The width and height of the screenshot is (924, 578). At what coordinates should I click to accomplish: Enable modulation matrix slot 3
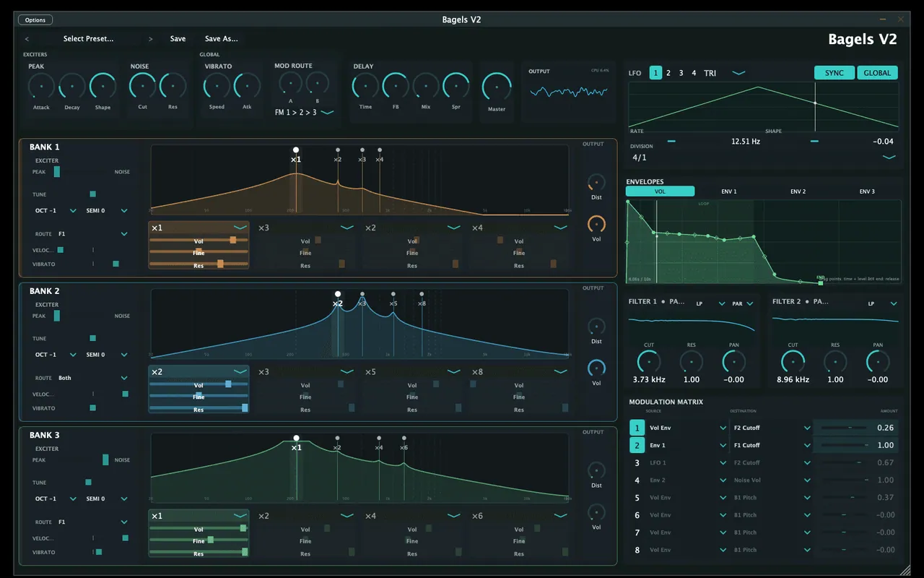pyautogui.click(x=637, y=463)
